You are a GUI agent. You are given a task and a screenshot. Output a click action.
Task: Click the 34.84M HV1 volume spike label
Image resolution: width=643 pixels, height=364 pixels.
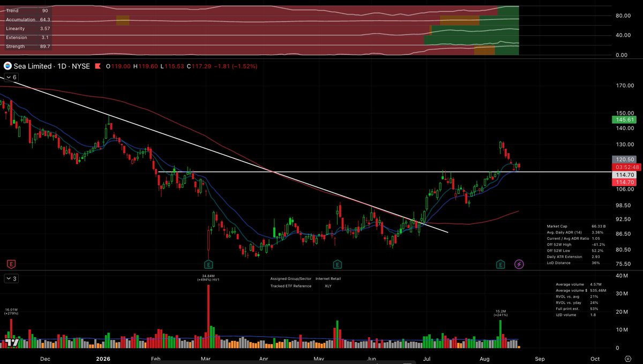207,277
